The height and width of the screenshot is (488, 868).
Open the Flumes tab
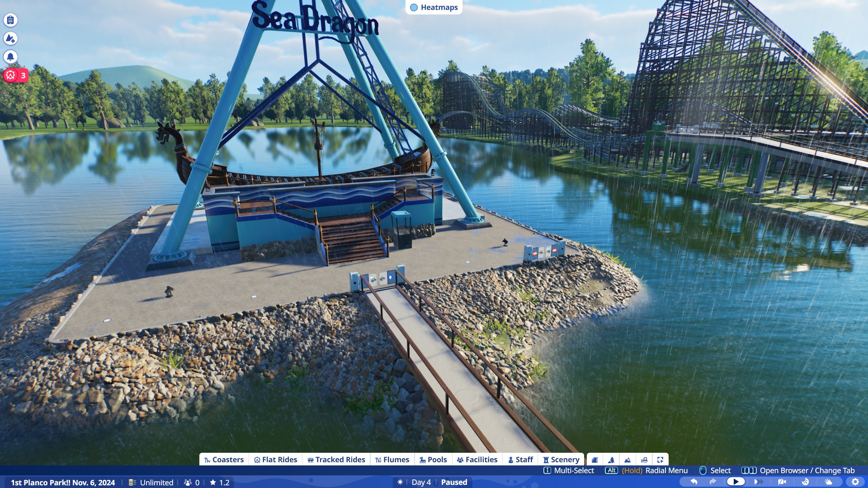tap(392, 460)
